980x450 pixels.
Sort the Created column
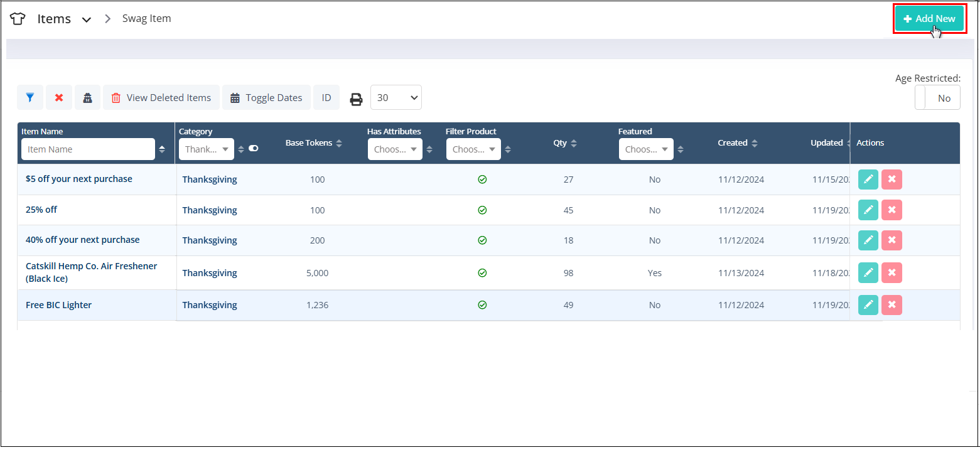[x=755, y=143]
